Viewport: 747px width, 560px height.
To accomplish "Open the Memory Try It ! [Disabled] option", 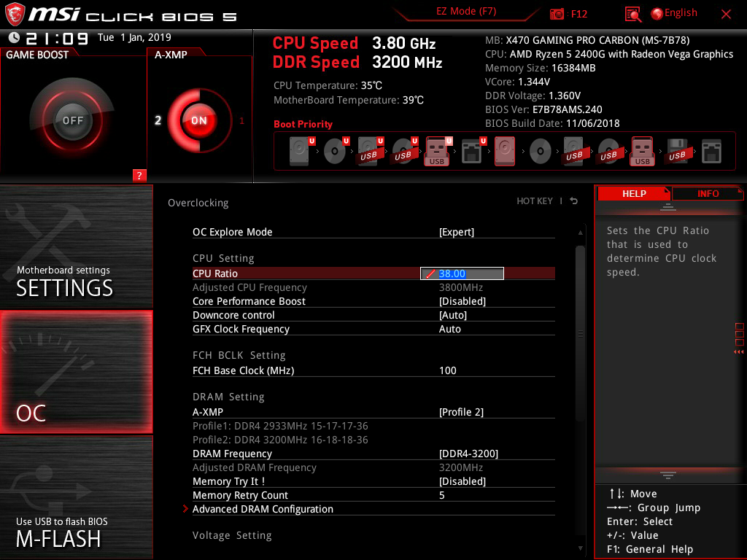I will (x=373, y=481).
